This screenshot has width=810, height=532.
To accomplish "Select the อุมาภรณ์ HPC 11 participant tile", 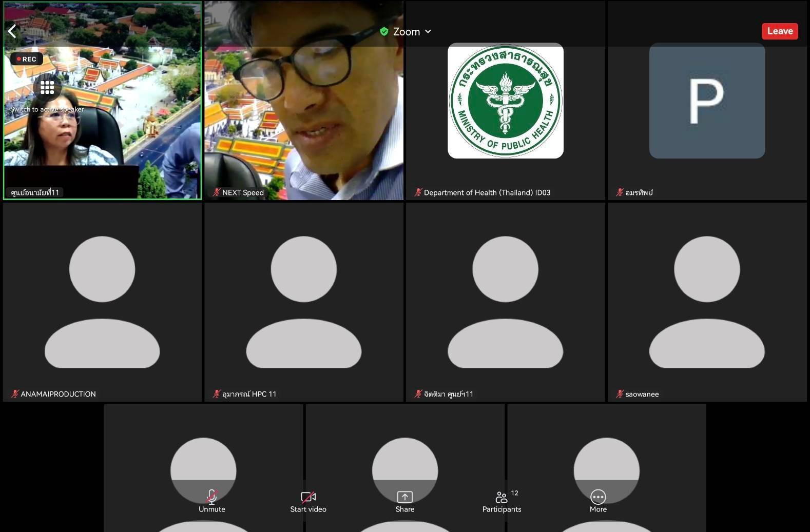I will [304, 302].
